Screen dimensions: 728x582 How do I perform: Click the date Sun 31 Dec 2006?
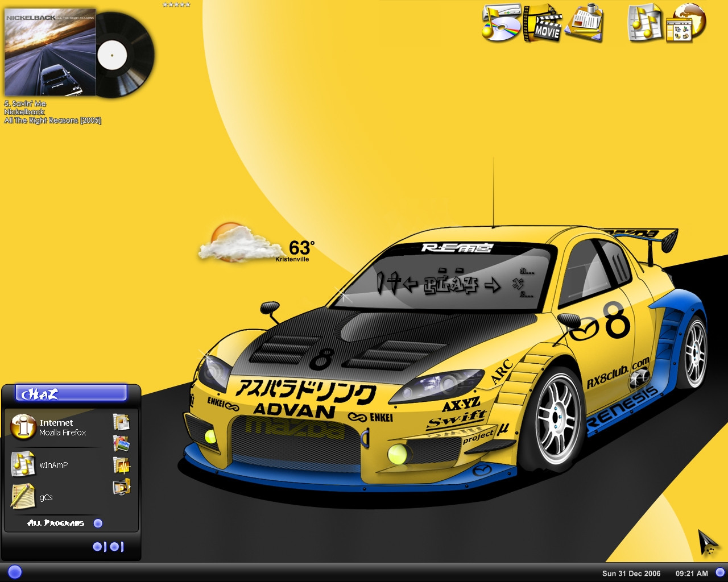click(631, 573)
